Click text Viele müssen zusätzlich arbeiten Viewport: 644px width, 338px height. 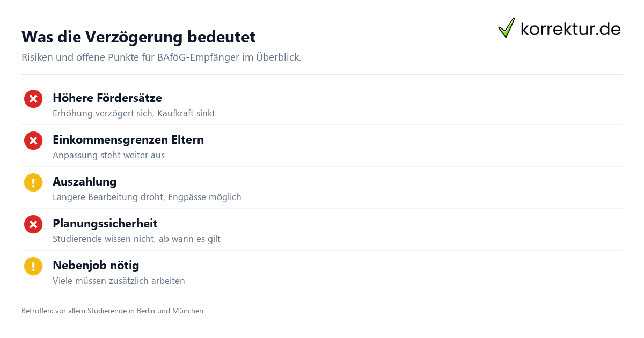coord(119,281)
